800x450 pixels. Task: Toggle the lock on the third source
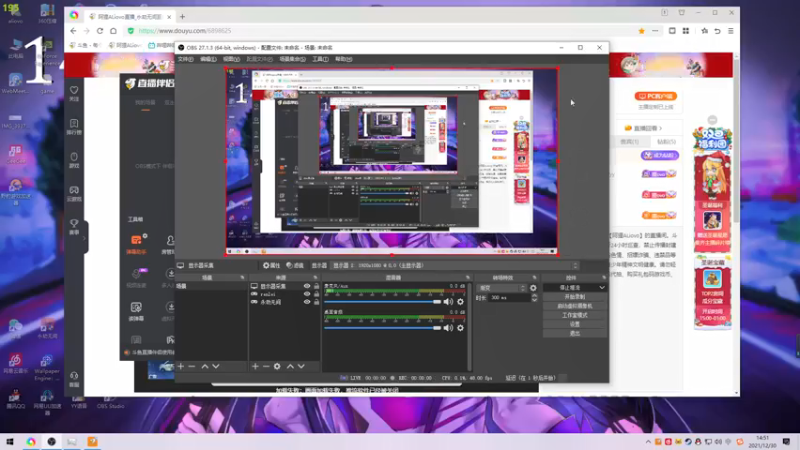point(316,302)
